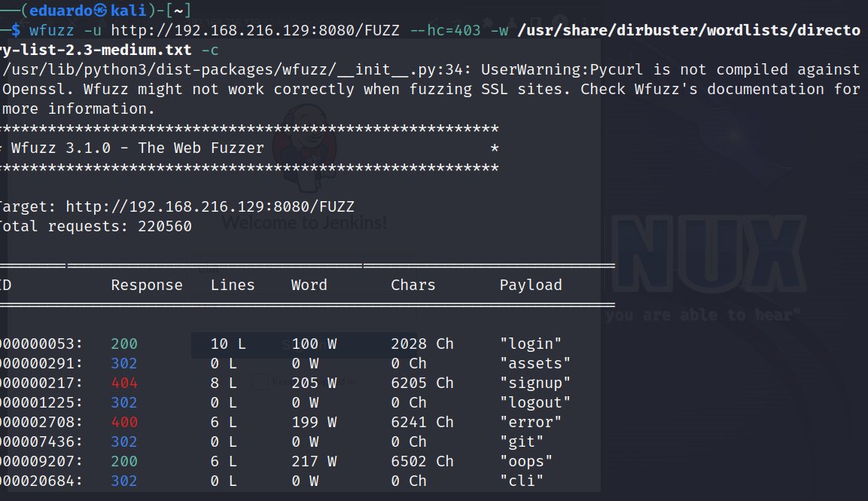Image resolution: width=868 pixels, height=501 pixels.
Task: Click the "error" payload text
Action: point(530,423)
